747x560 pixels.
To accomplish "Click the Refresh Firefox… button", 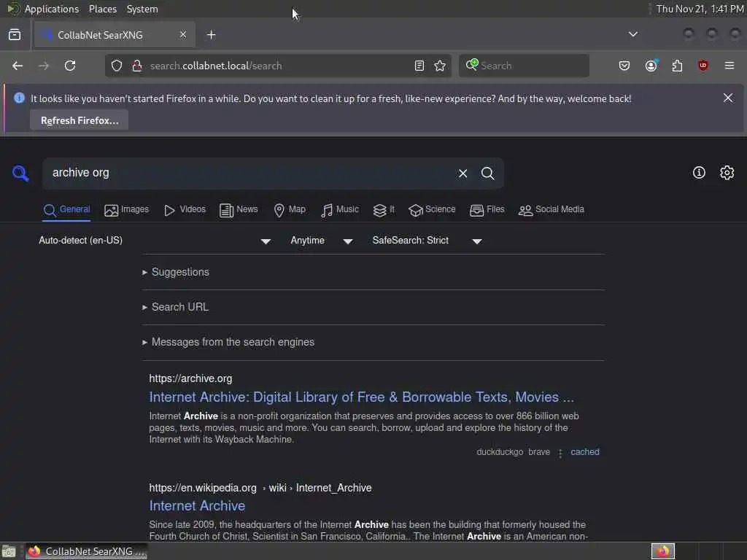I will [80, 120].
